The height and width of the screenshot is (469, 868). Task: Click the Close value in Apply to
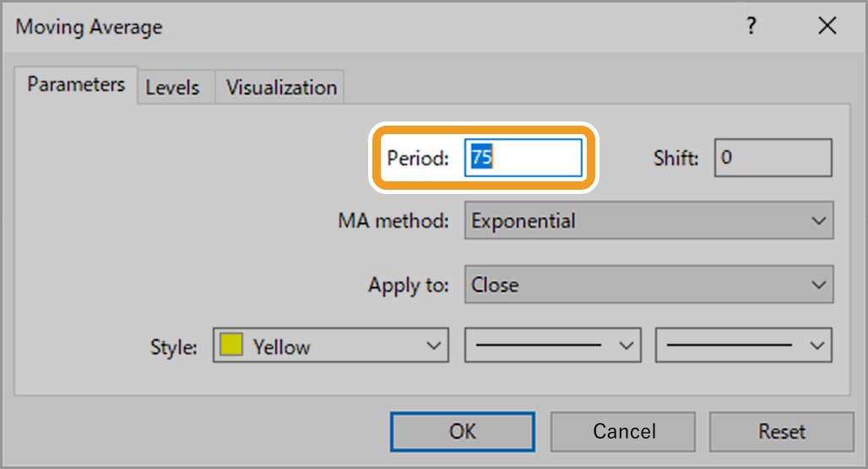pyautogui.click(x=496, y=285)
